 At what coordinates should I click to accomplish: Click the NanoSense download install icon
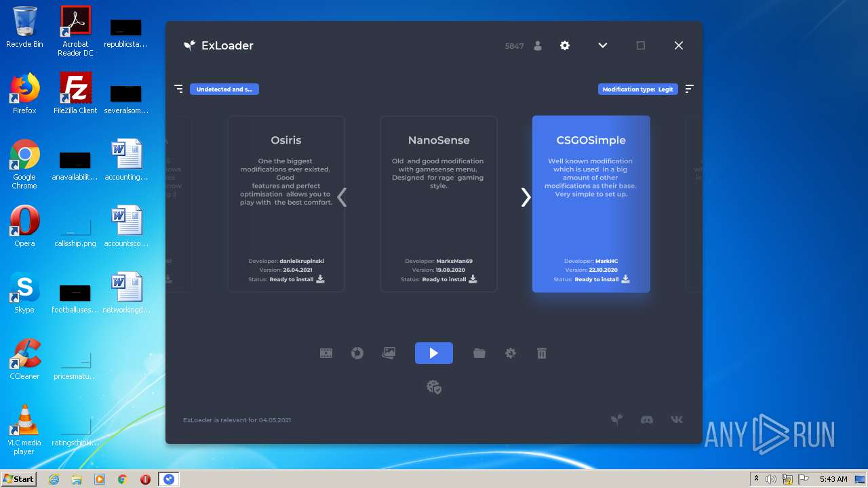pos(473,279)
